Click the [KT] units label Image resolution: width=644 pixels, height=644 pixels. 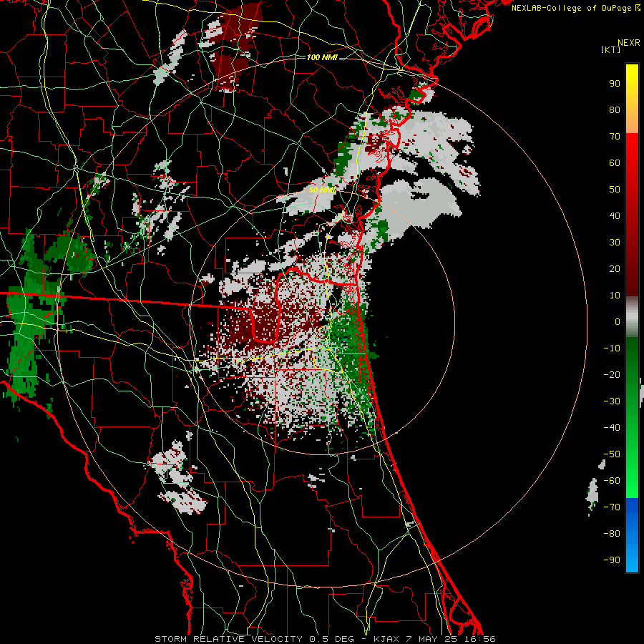coord(610,49)
